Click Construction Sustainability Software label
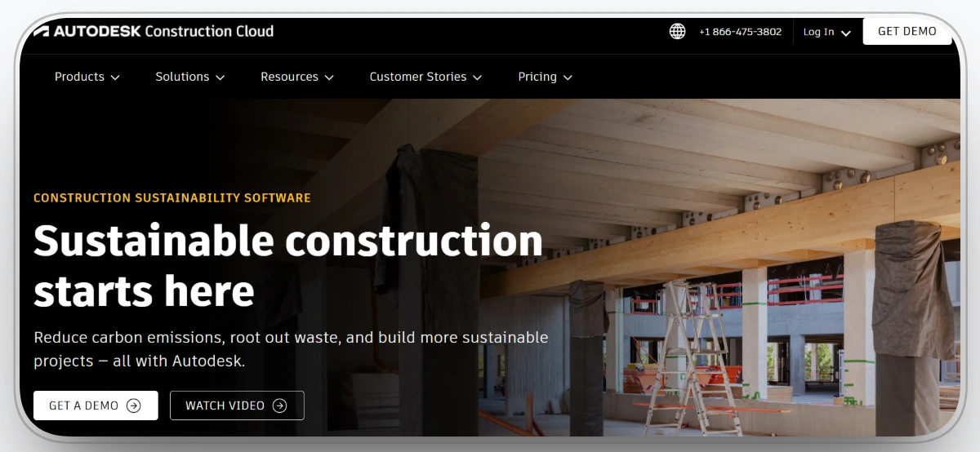Image resolution: width=980 pixels, height=452 pixels. coord(172,198)
